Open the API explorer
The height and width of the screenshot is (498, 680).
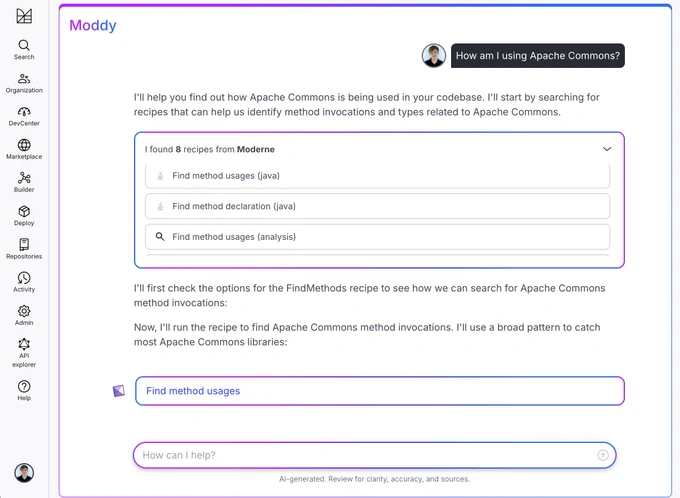[24, 353]
